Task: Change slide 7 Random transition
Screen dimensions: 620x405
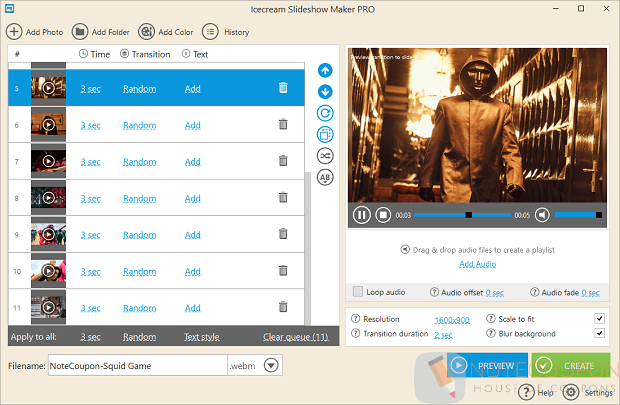Action: coord(140,162)
